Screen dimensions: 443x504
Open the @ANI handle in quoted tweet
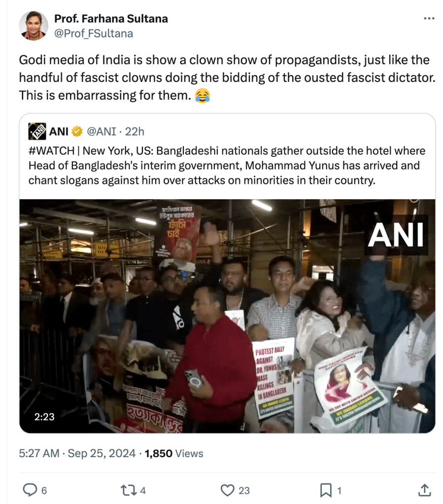coord(101,132)
